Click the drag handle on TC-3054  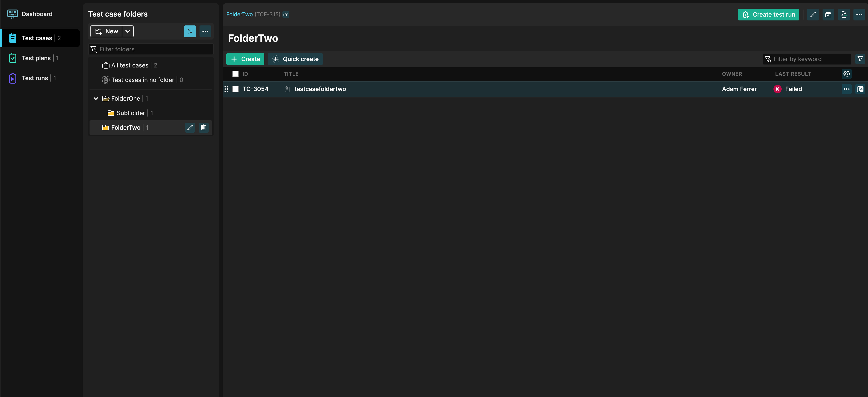click(x=226, y=89)
